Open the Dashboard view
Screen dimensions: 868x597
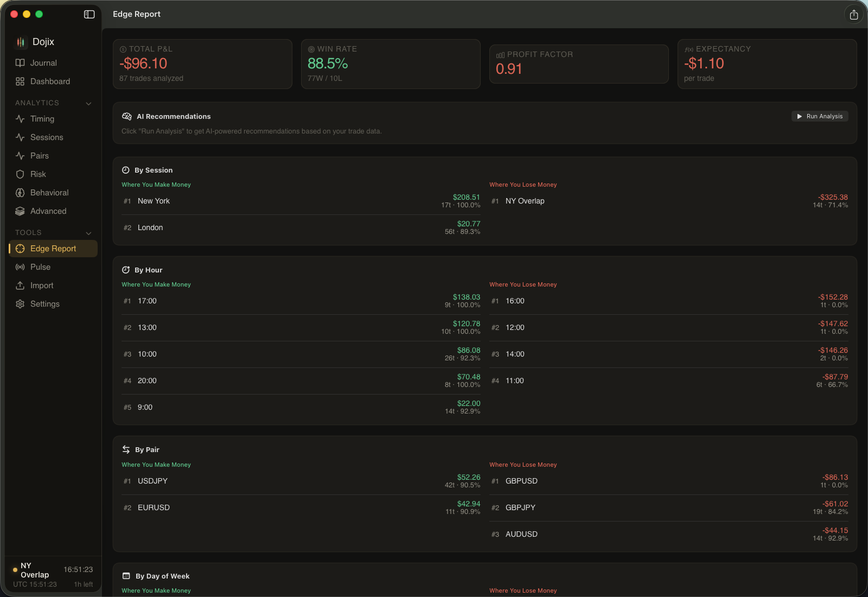click(50, 81)
